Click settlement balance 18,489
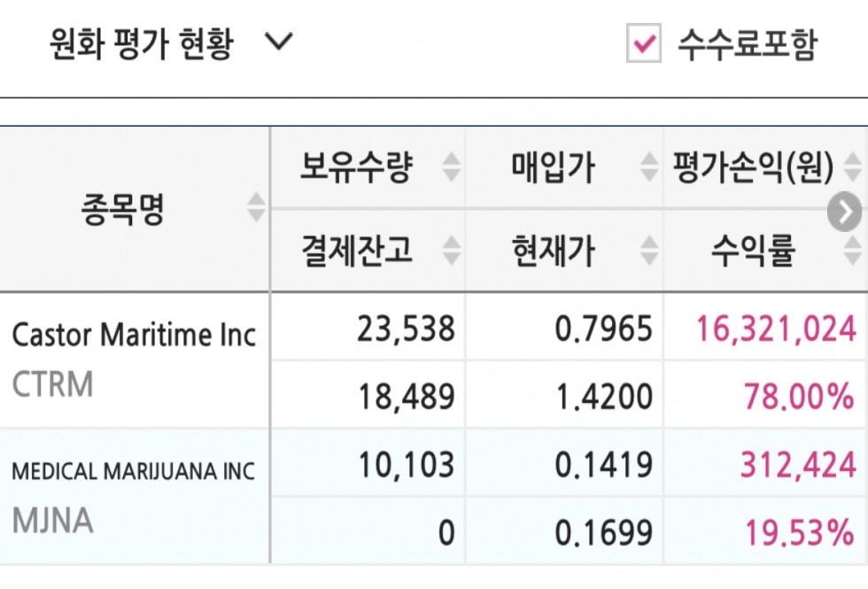Viewport: 868px width, 589px height. [407, 397]
